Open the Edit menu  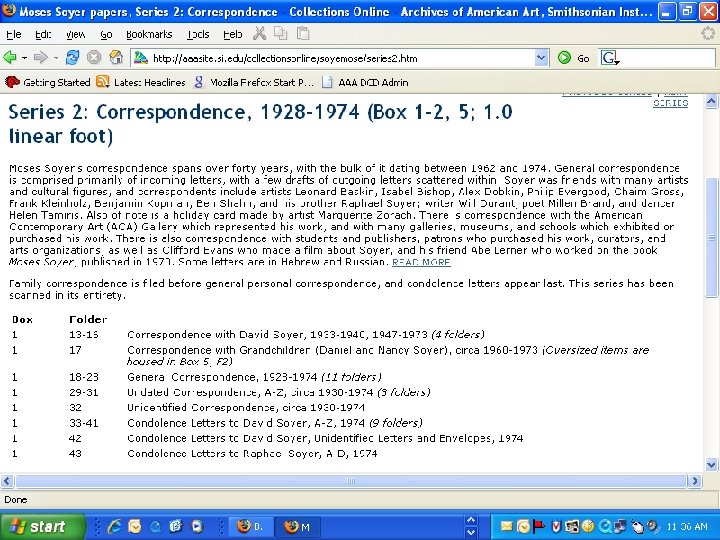coord(43,34)
